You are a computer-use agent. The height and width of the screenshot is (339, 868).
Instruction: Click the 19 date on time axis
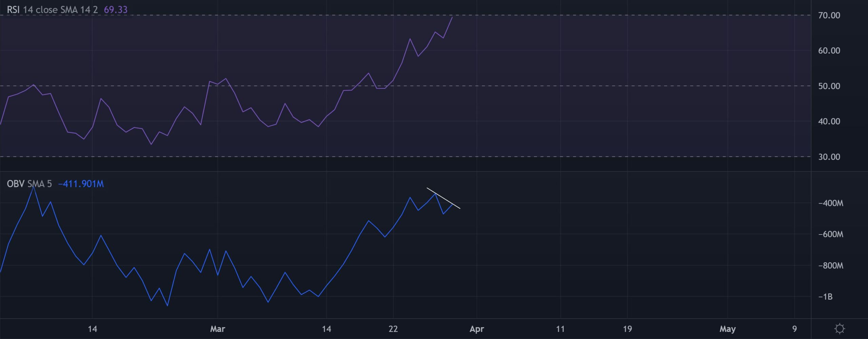click(627, 328)
